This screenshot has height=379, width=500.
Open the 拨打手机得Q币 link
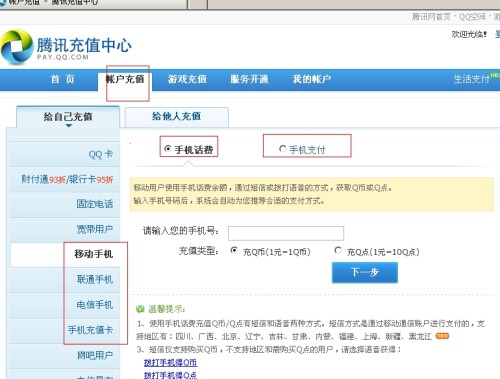pos(170,363)
